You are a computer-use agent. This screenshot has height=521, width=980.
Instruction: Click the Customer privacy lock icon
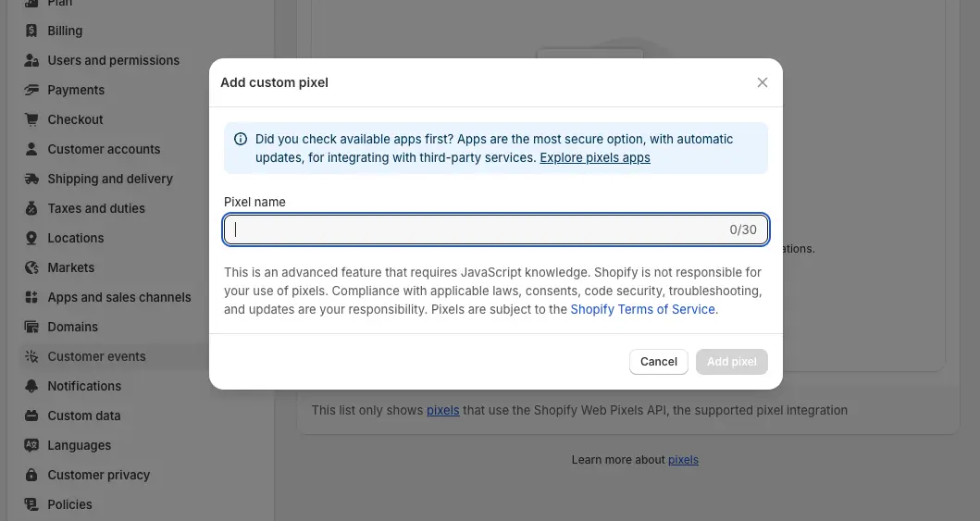[x=31, y=475]
